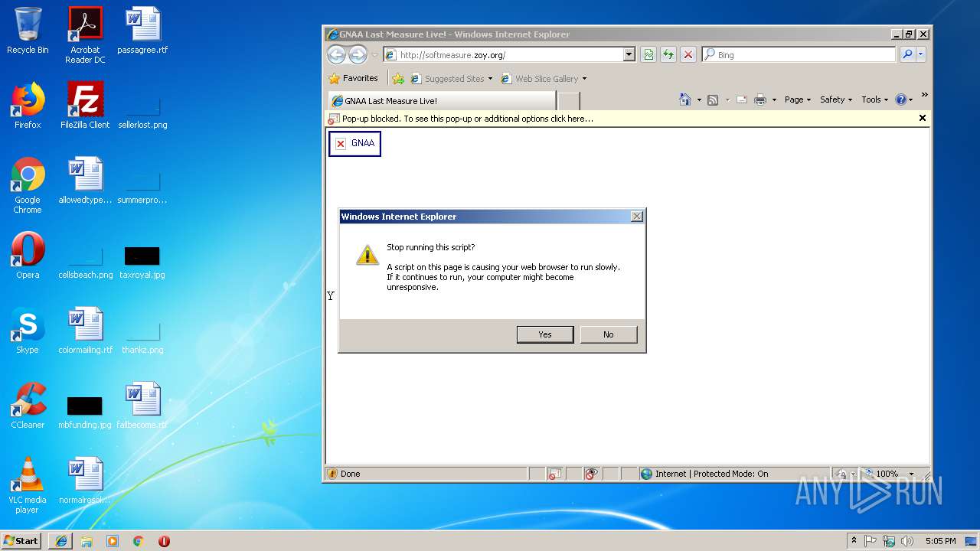Open the Safety menu

click(836, 99)
